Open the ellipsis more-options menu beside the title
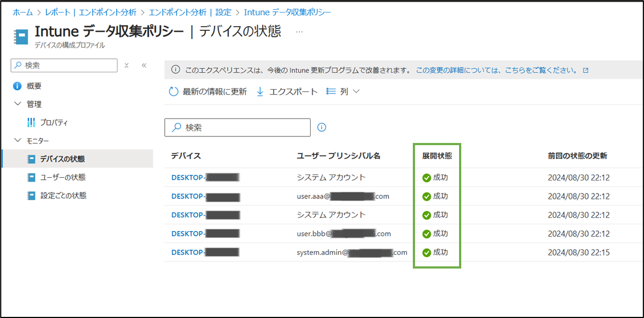The width and height of the screenshot is (644, 318). pos(299,32)
